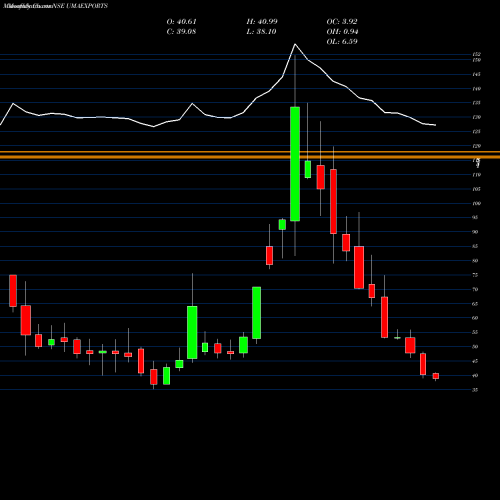Click the 145 price axis label
The height and width of the screenshot is (500, 500).
tap(476, 74)
